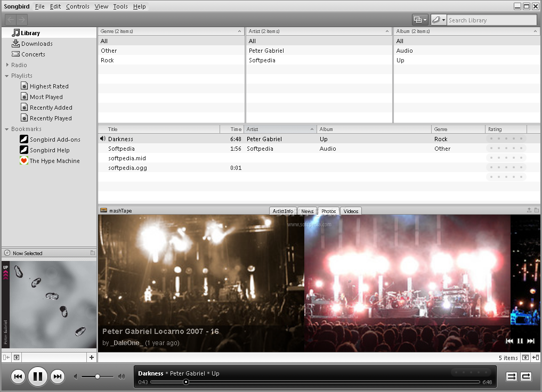Sort tracks by the Rating column
Screen dimensions: 542x392
click(506, 129)
